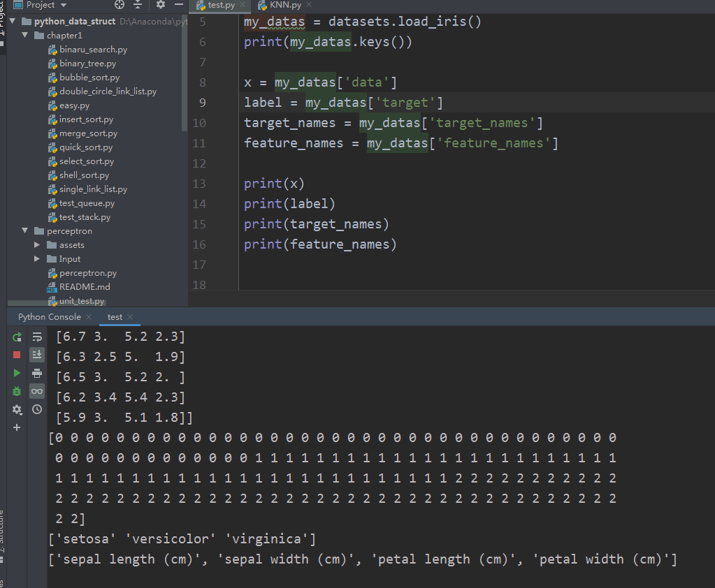The image size is (715, 588).
Task: Open the Project side tool window tab
Action: [2, 18]
